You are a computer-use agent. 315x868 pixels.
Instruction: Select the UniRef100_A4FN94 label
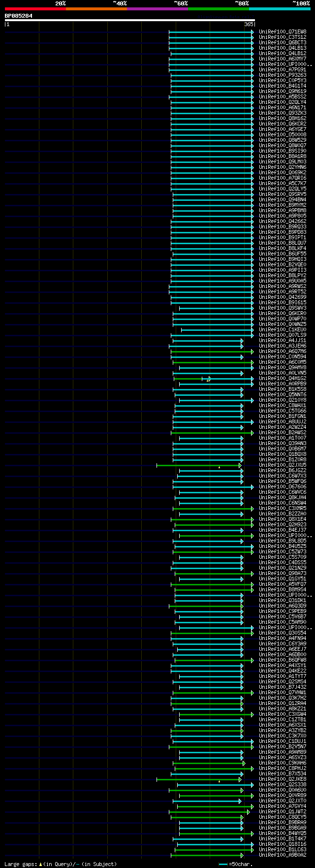pyautogui.click(x=283, y=638)
